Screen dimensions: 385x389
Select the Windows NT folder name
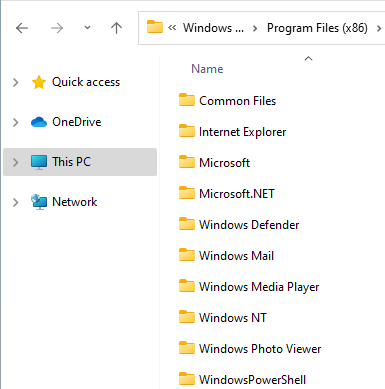coord(233,318)
